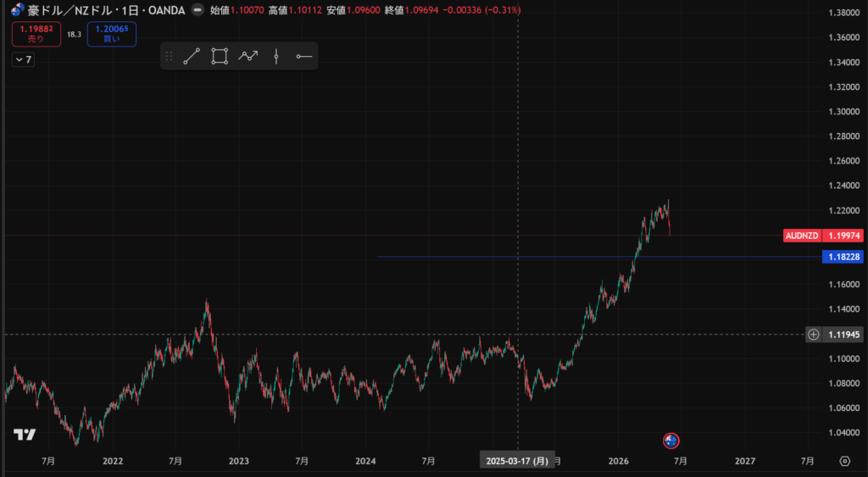868x477 pixels.
Task: Click the 1.08000 price scale label
Action: pyautogui.click(x=843, y=383)
